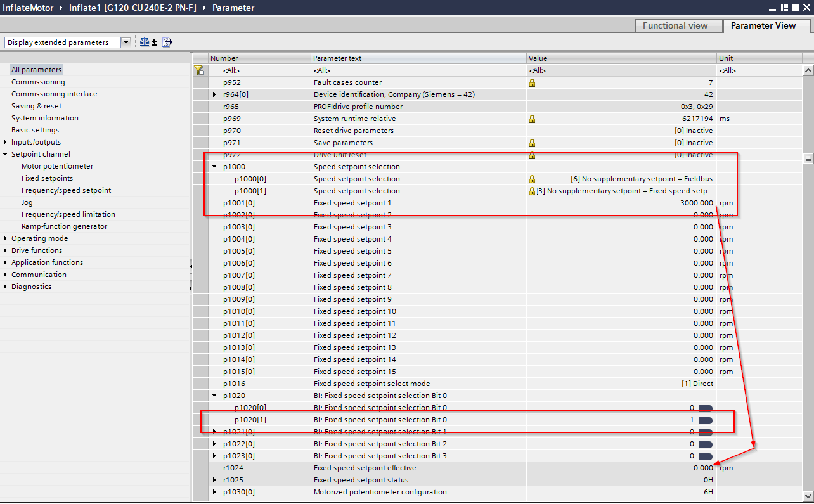Expand the r1025 status row
Viewport: 814px width, 504px height.
214,480
